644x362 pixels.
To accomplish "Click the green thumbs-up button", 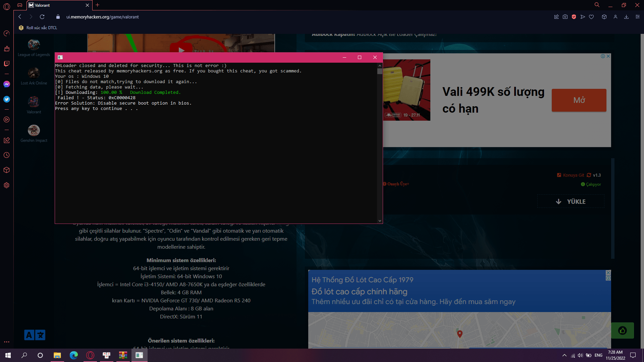I will (623, 330).
